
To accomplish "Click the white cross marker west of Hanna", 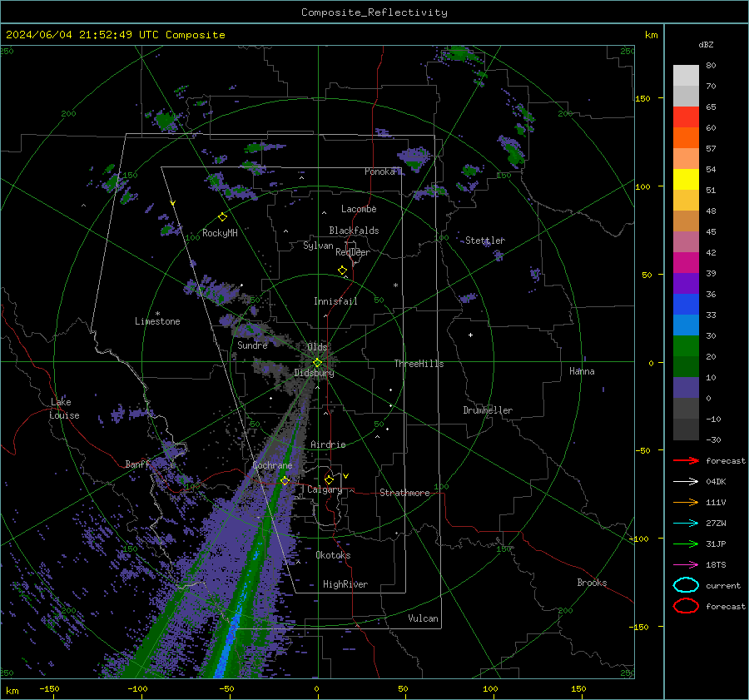I will [470, 335].
